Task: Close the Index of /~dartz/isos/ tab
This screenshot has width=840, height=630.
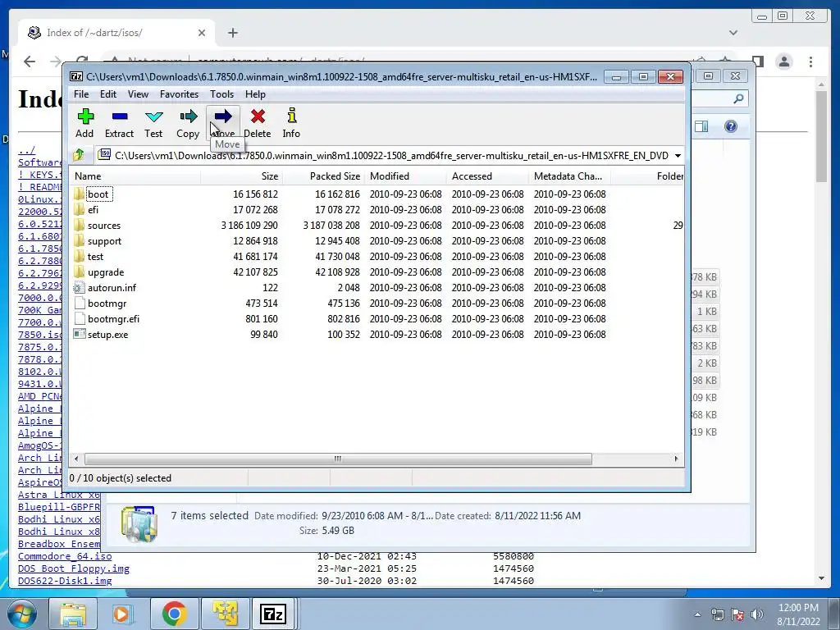Action: click(x=202, y=33)
